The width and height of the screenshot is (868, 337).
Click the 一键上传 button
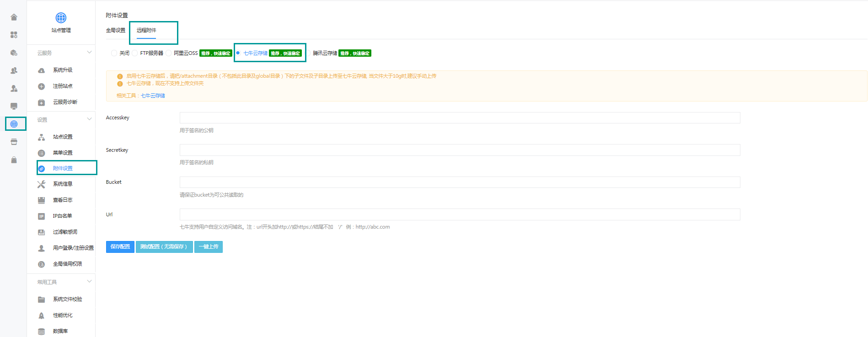point(209,246)
